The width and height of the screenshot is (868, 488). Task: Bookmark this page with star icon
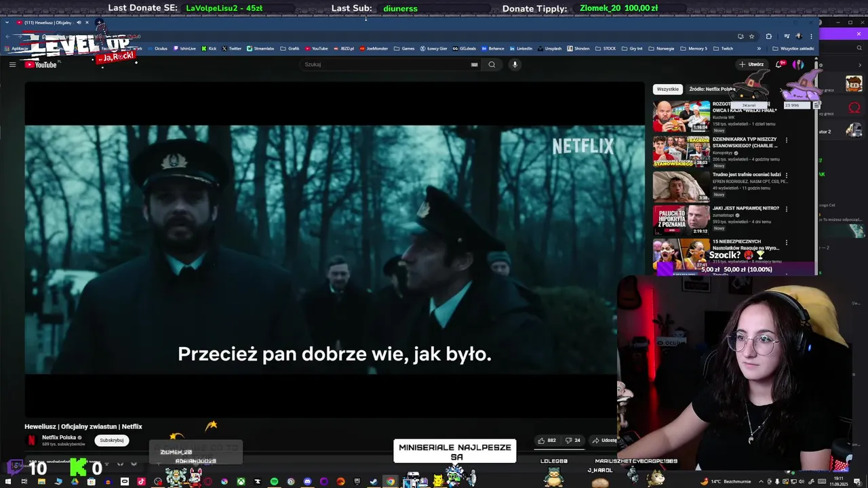(751, 37)
